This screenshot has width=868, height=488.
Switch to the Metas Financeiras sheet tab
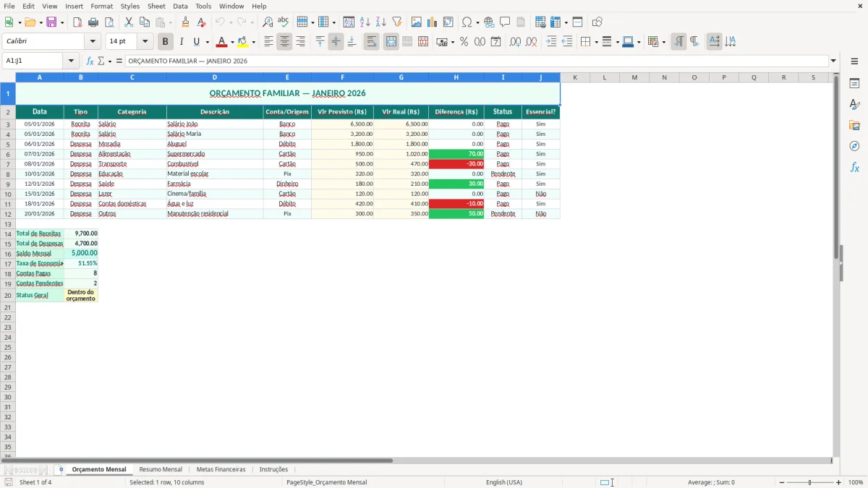[221, 469]
